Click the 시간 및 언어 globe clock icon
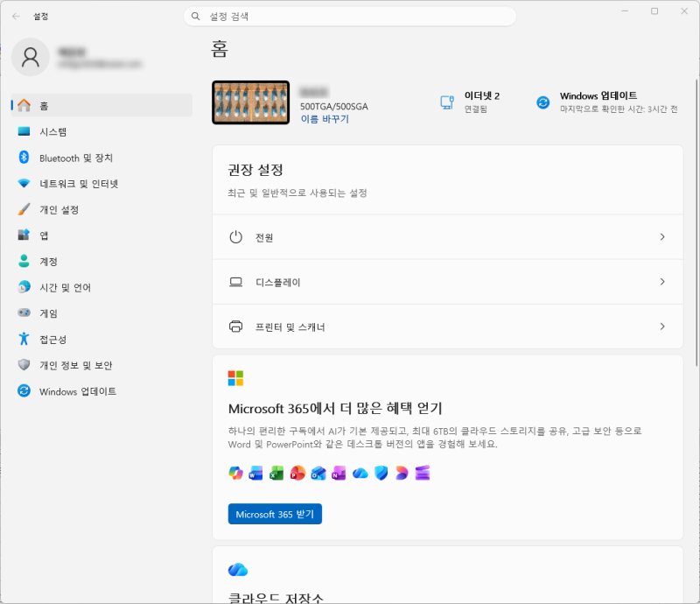 pyautogui.click(x=24, y=287)
